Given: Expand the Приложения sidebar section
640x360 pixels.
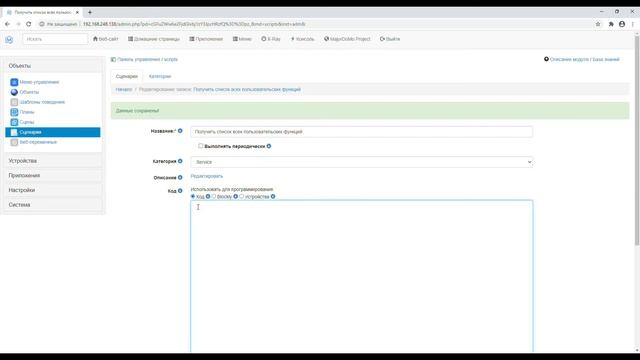Looking at the screenshot, I should 53,176.
